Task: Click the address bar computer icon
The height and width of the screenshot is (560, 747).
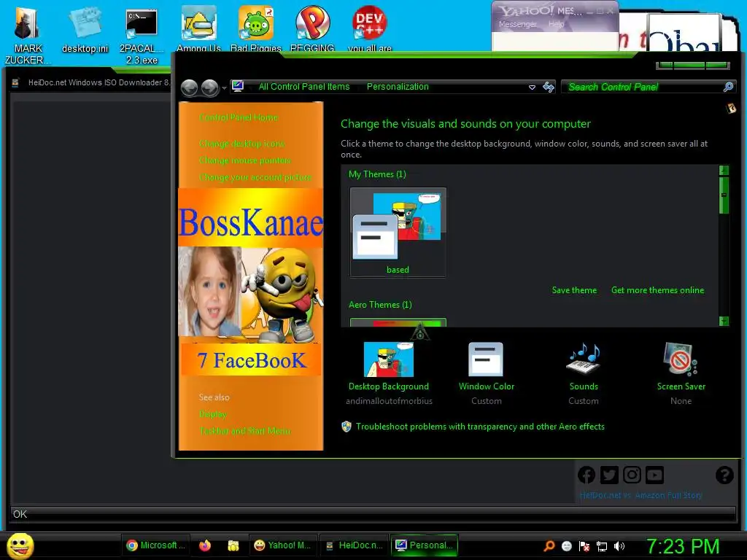Action: tap(238, 86)
